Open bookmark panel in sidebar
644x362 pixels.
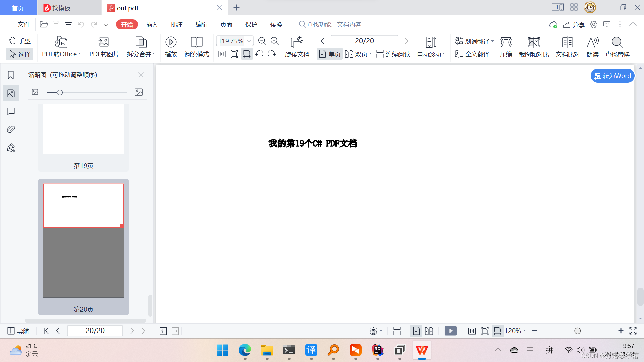11,75
